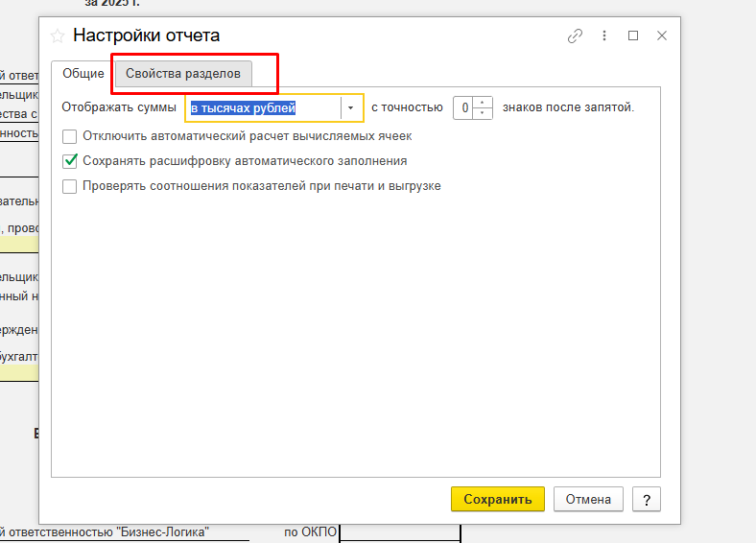Enable 'Отключить автоматический расчет вычисляемых ячеек'
This screenshot has width=756, height=543.
click(x=69, y=136)
